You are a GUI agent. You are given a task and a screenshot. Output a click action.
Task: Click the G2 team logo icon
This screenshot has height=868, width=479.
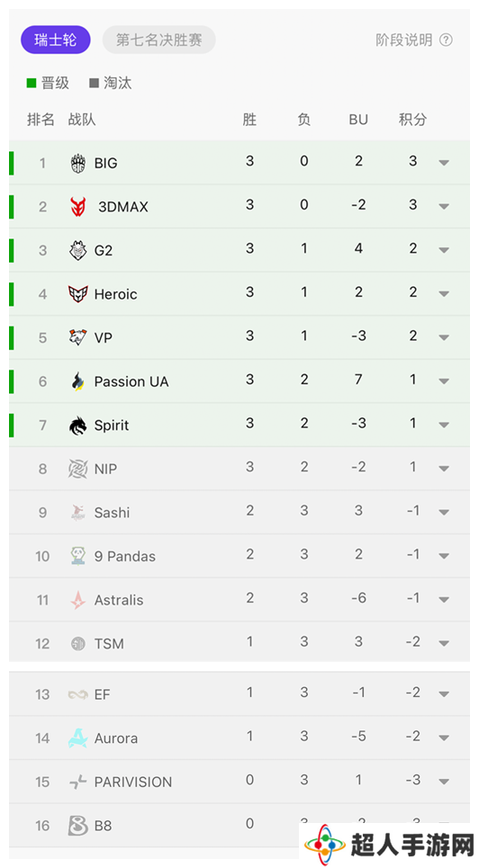pos(78,251)
